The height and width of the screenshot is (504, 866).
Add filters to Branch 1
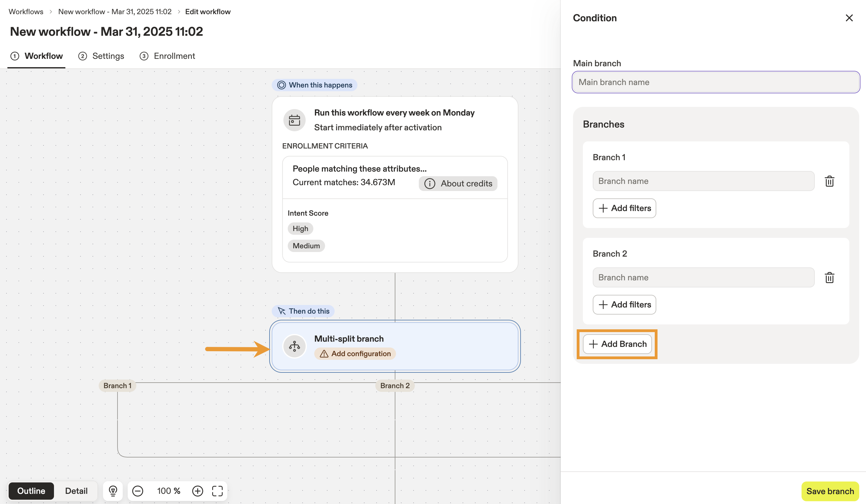pyautogui.click(x=624, y=208)
